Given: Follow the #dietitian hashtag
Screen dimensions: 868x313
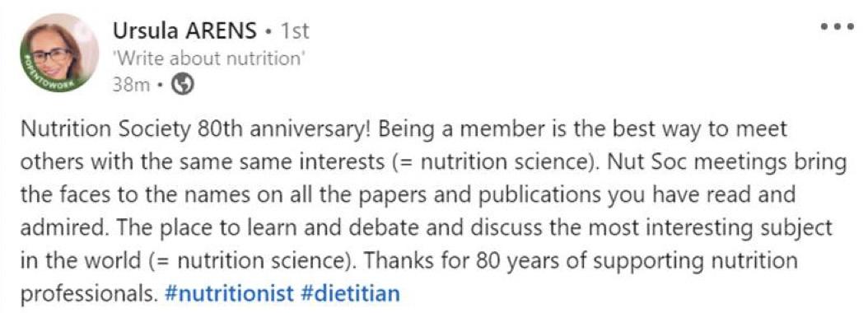Looking at the screenshot, I should coord(350,292).
